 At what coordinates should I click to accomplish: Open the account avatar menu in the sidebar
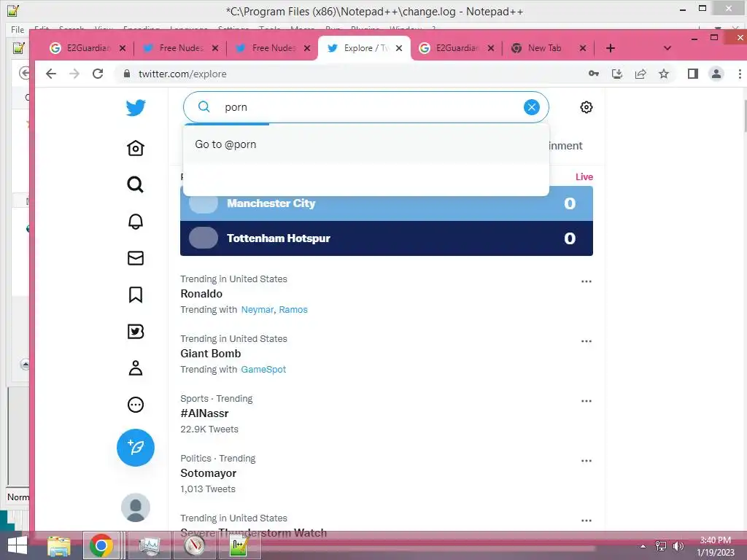[x=136, y=507]
